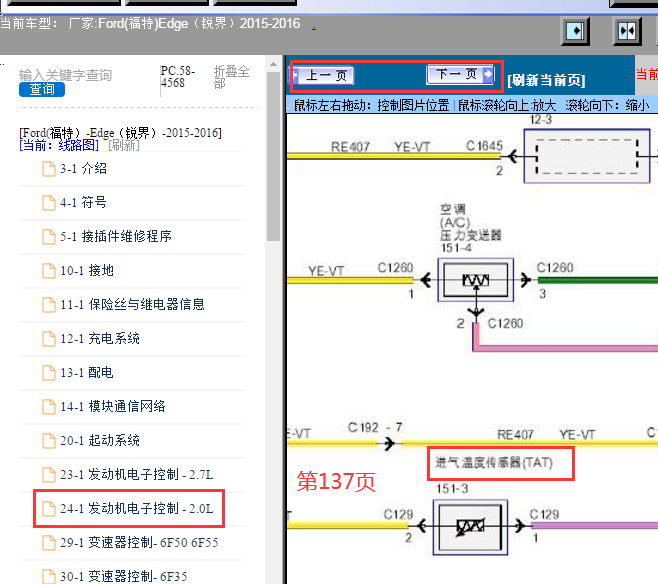Click page icon beside 5-1 接插件维修程序

[x=49, y=237]
